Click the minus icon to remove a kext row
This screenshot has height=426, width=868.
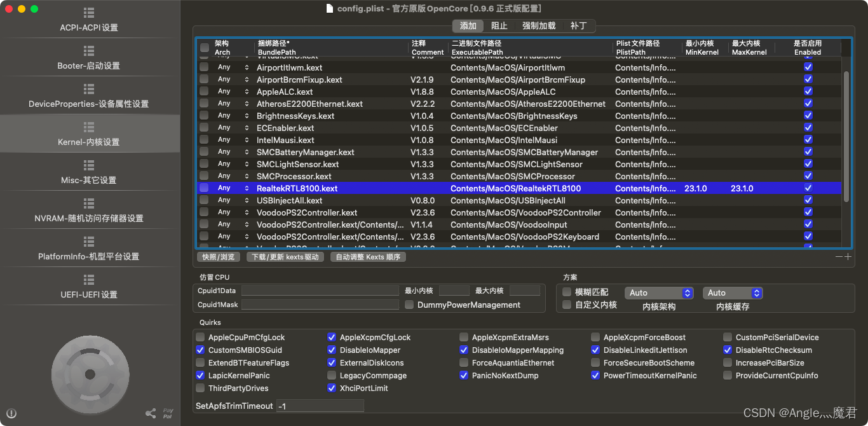[839, 256]
